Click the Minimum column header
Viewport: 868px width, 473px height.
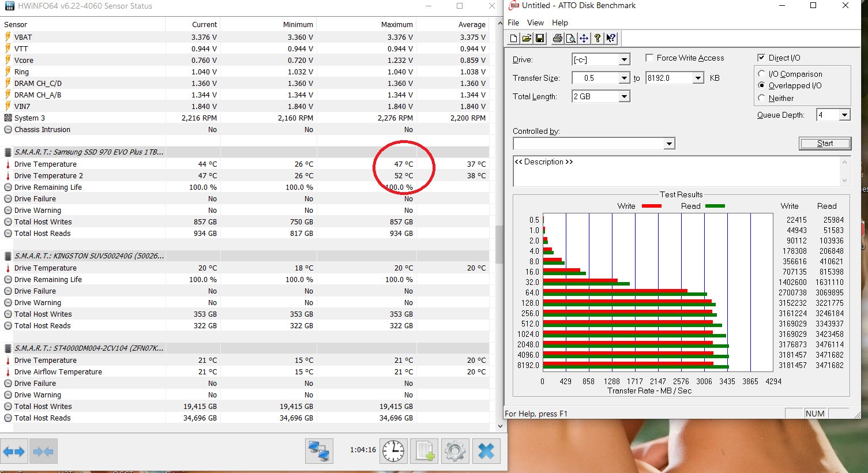click(x=268, y=24)
